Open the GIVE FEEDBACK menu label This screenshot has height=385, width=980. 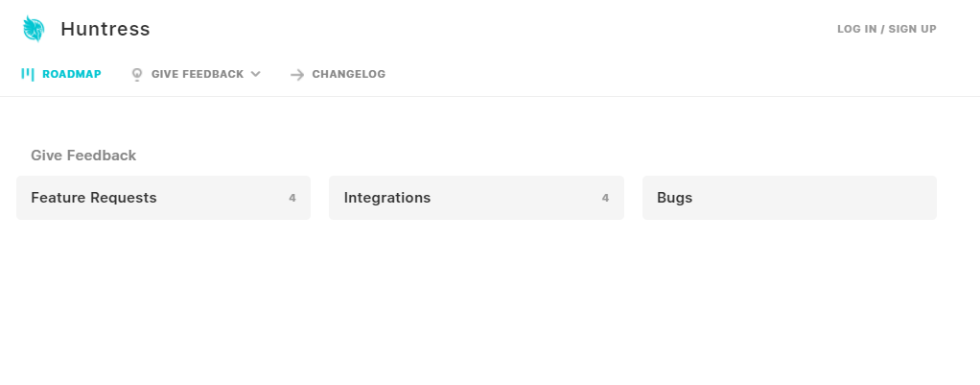[198, 74]
